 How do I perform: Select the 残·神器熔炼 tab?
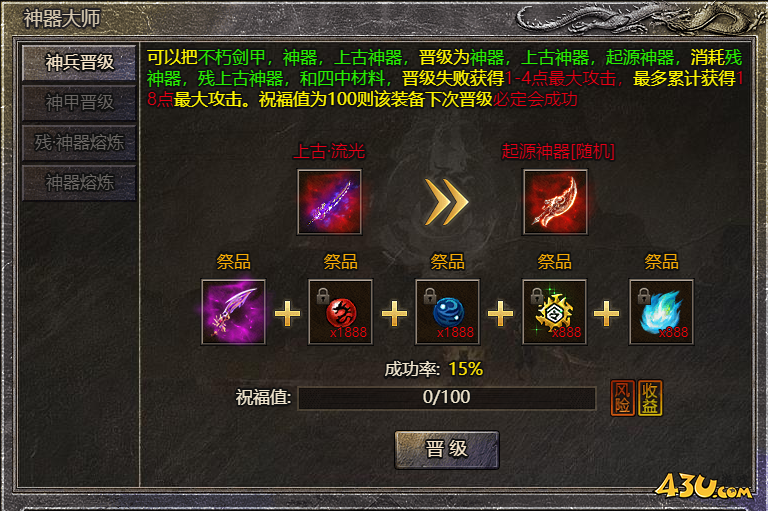click(x=79, y=143)
